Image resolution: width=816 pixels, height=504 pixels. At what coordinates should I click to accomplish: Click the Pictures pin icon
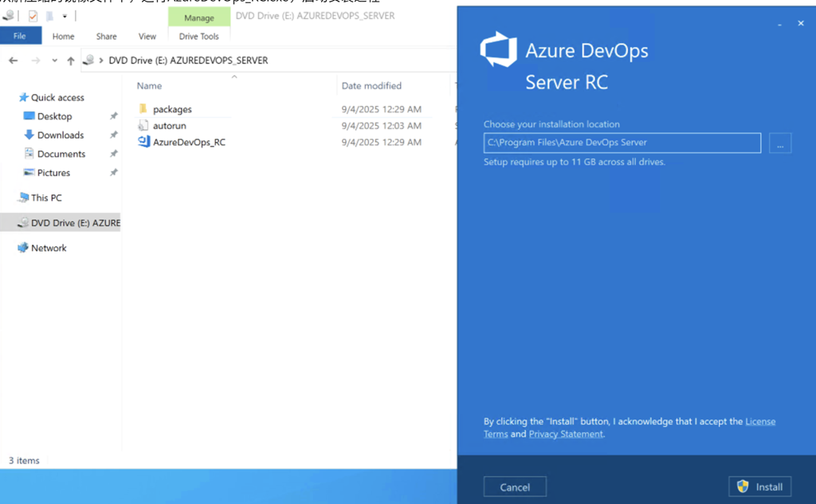[113, 172]
